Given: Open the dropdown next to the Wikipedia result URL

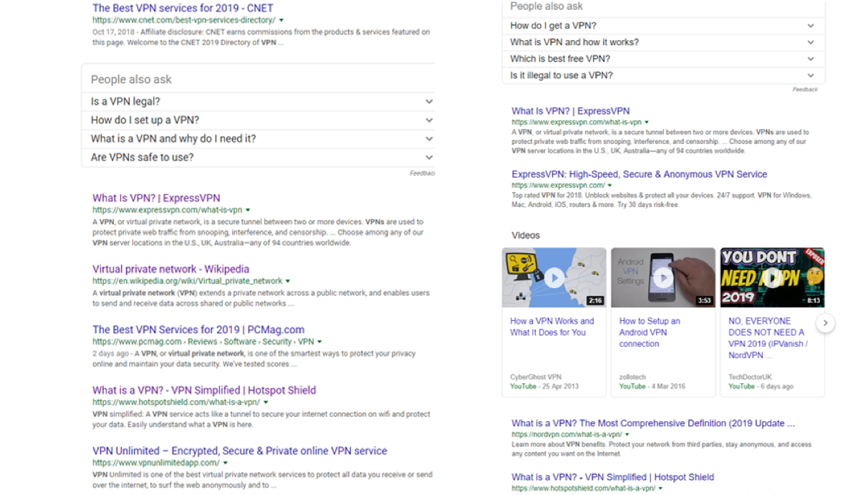Looking at the screenshot, I should pyautogui.click(x=288, y=282).
